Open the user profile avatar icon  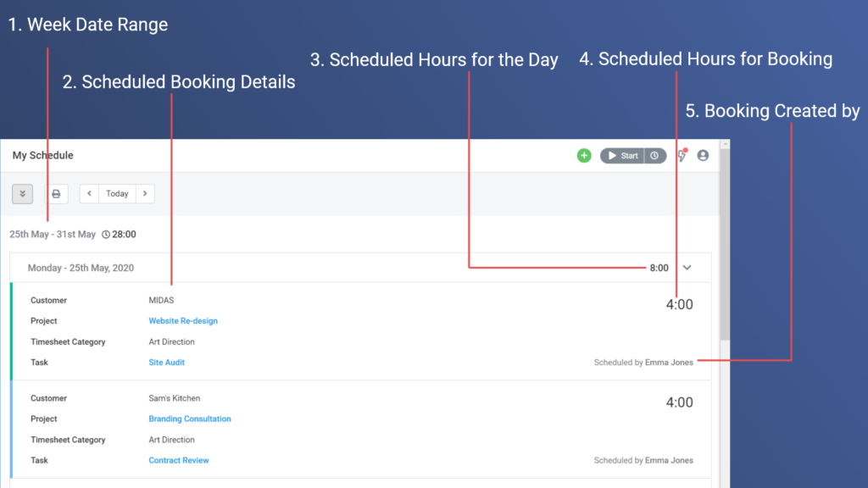click(x=703, y=155)
